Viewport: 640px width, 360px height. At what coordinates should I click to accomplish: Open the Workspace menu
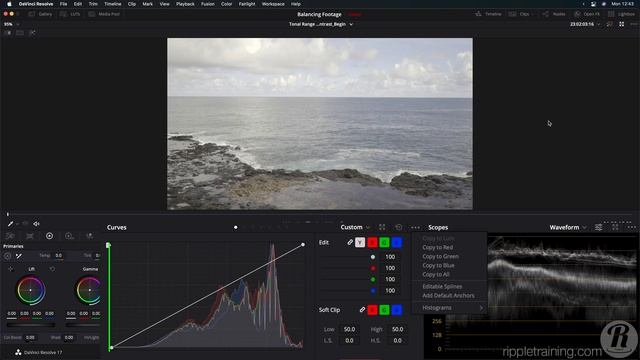[x=273, y=4]
